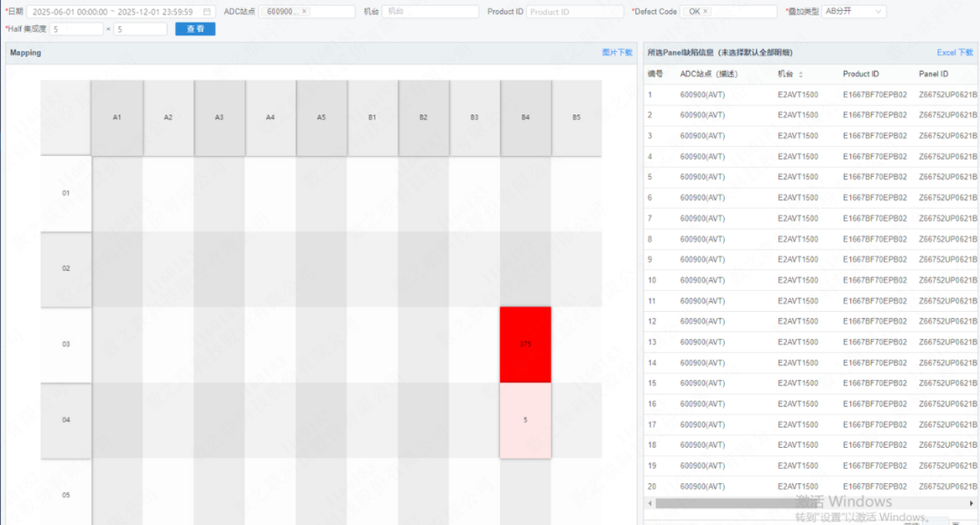Select table row number 15

click(x=811, y=384)
